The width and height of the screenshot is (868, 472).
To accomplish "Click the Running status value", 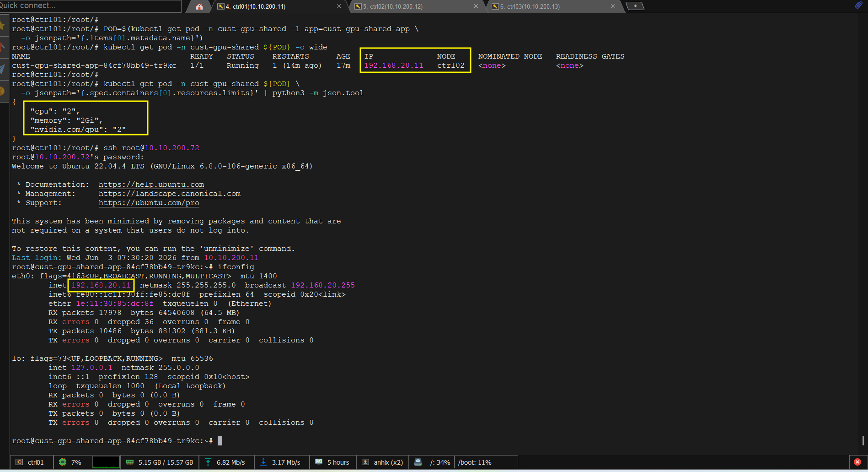I will pos(243,65).
